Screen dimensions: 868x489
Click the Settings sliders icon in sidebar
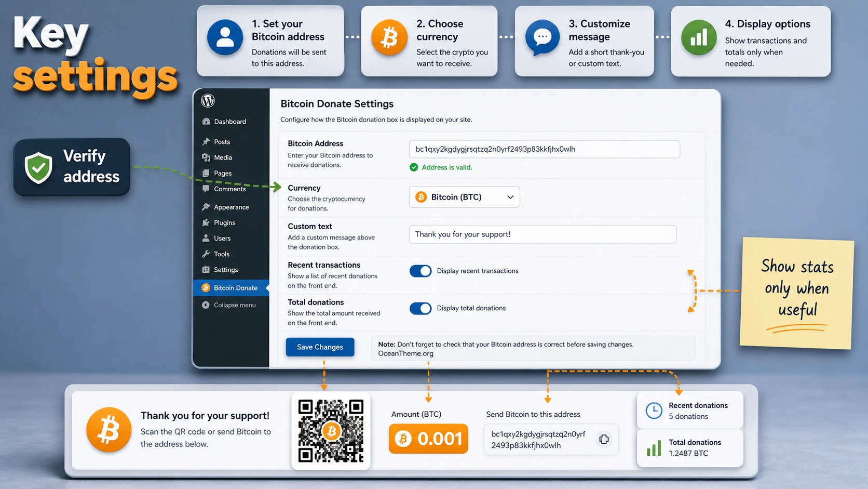coord(206,270)
